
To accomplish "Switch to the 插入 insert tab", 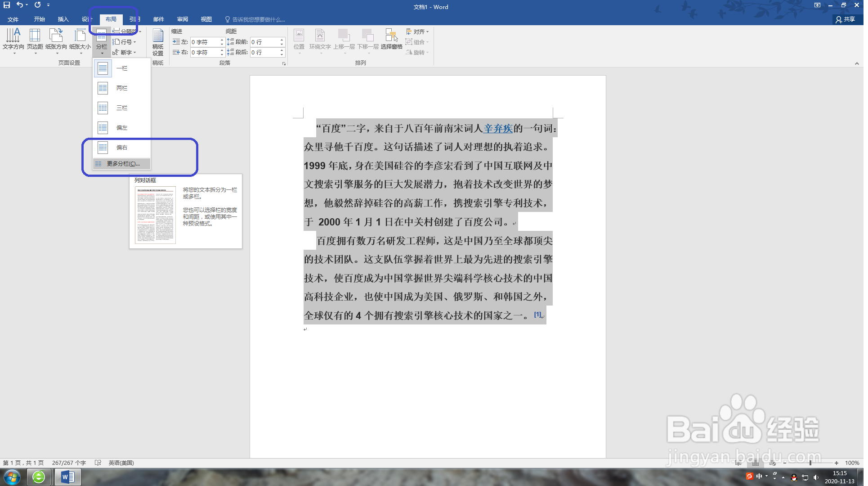I will tap(63, 19).
